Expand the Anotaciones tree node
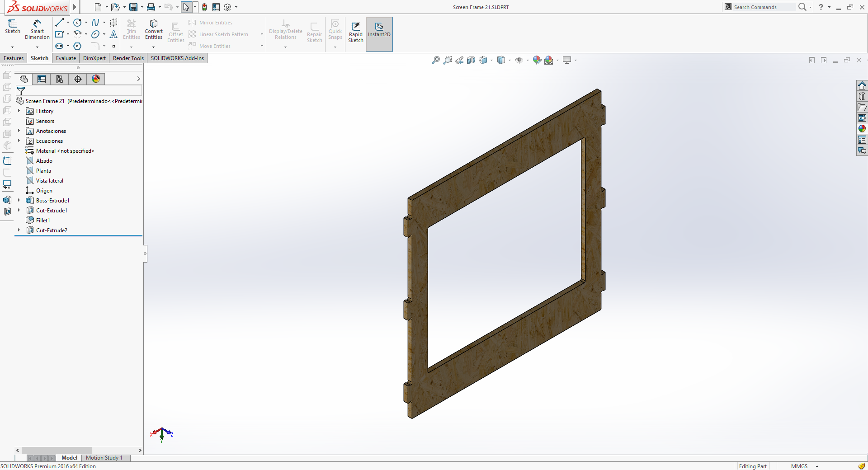This screenshot has height=470, width=868. point(19,131)
